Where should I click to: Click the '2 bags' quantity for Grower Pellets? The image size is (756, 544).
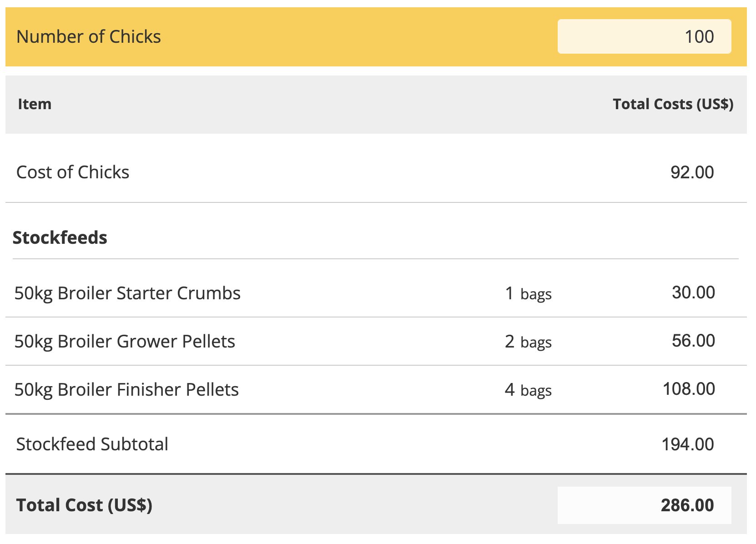[x=529, y=342]
